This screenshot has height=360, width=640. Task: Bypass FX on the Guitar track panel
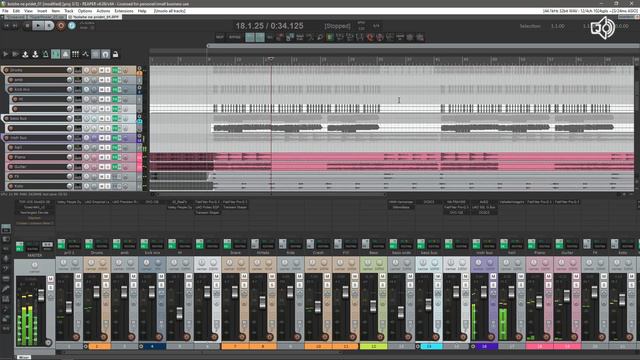coord(120,167)
